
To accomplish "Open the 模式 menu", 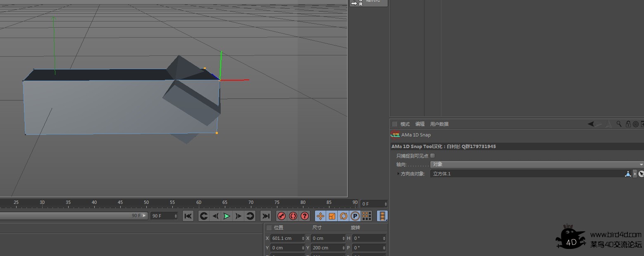I will pyautogui.click(x=405, y=124).
